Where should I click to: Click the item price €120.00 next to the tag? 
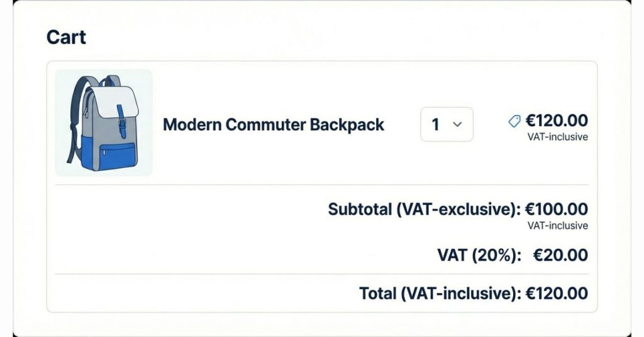557,121
